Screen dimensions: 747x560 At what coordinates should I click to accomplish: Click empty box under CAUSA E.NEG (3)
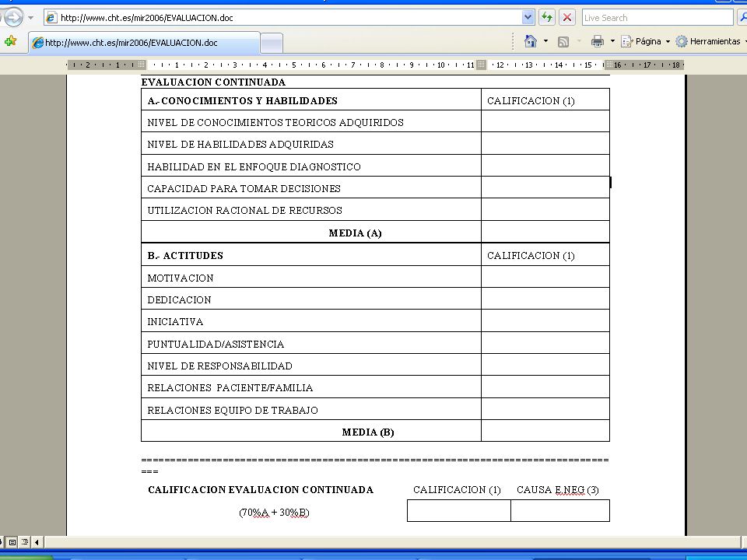(560, 510)
